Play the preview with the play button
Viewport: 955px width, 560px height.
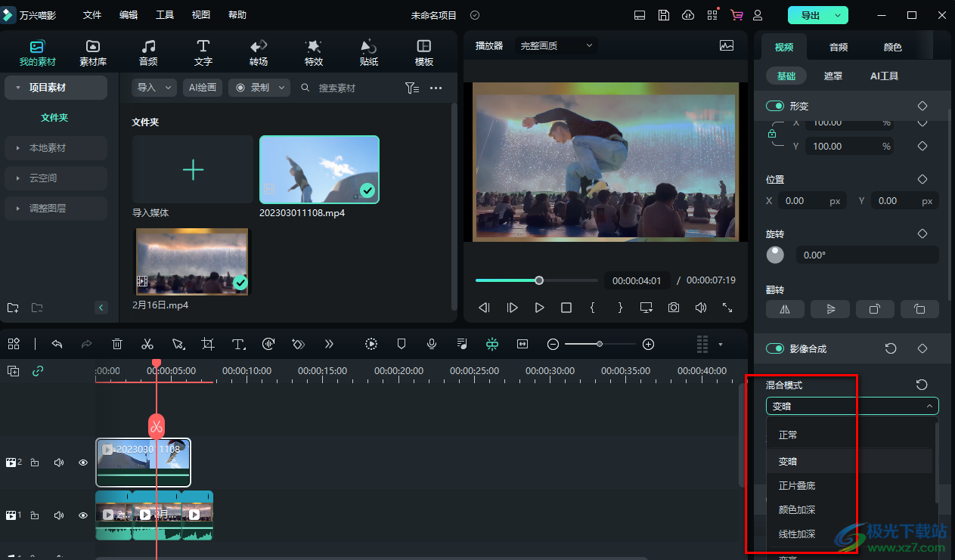[x=539, y=308]
